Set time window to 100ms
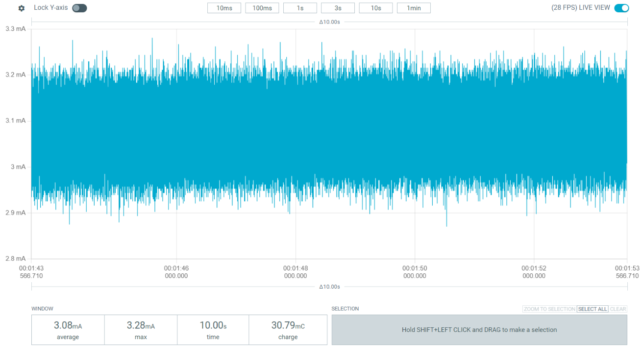Image resolution: width=644 pixels, height=346 pixels. [x=262, y=8]
